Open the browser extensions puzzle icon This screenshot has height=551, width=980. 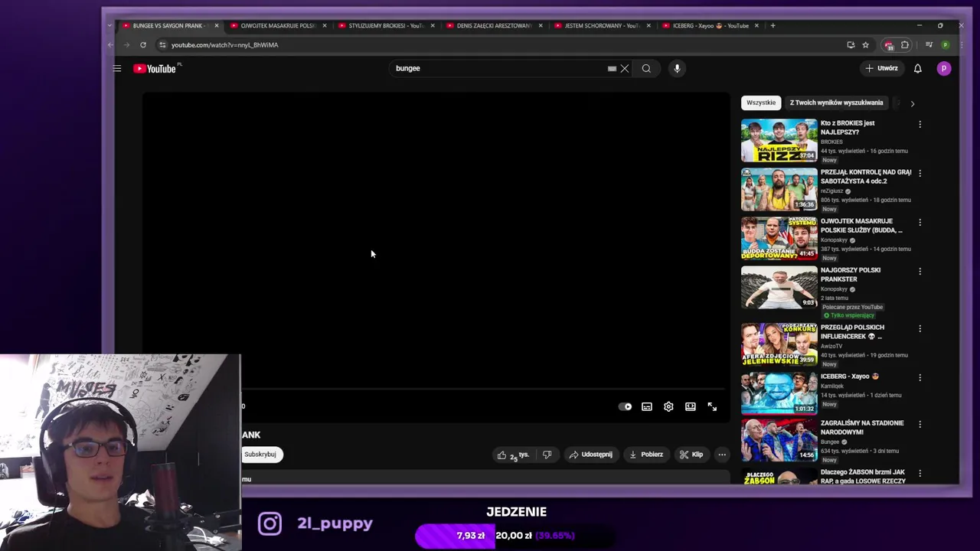tap(905, 44)
